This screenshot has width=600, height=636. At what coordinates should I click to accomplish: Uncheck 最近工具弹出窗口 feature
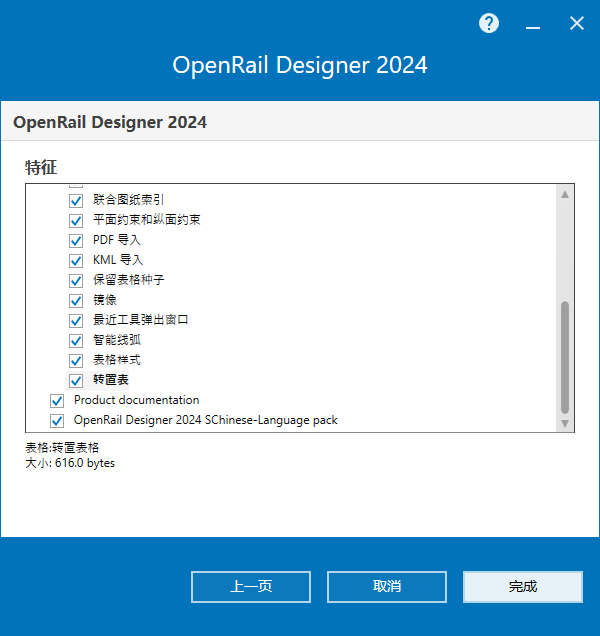76,320
